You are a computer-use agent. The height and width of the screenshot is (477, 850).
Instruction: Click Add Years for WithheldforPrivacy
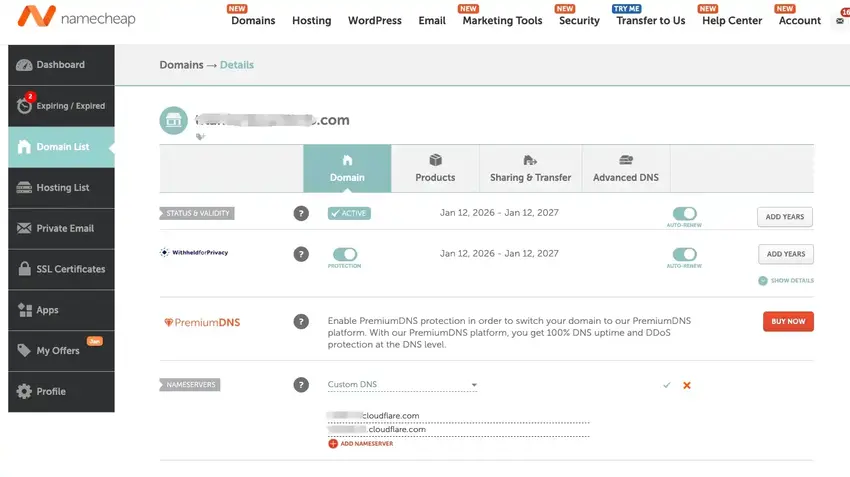point(785,254)
